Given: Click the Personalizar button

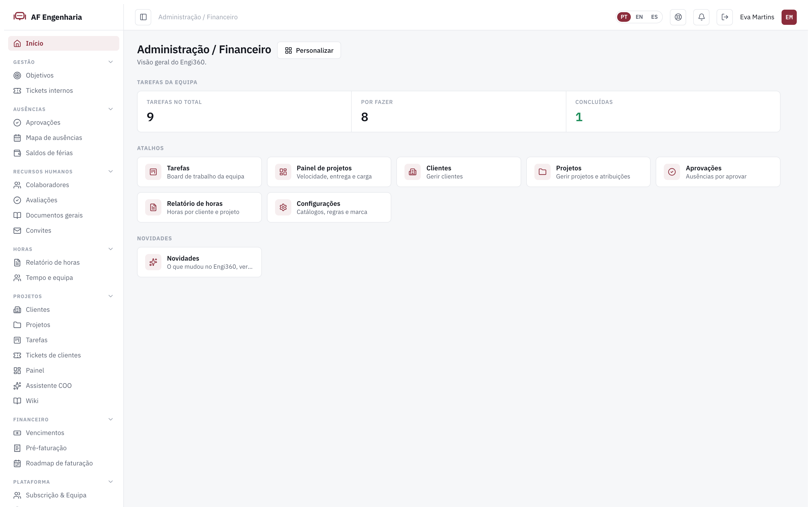Looking at the screenshot, I should 309,50.
